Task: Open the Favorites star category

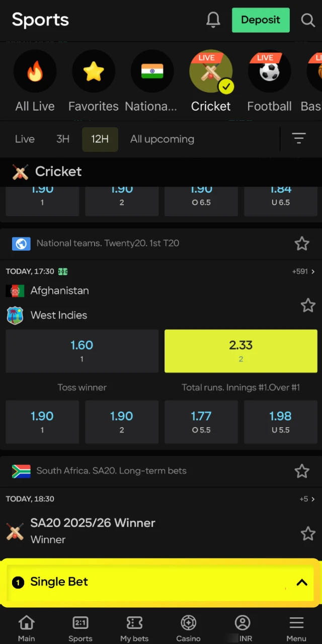Action: click(x=93, y=71)
